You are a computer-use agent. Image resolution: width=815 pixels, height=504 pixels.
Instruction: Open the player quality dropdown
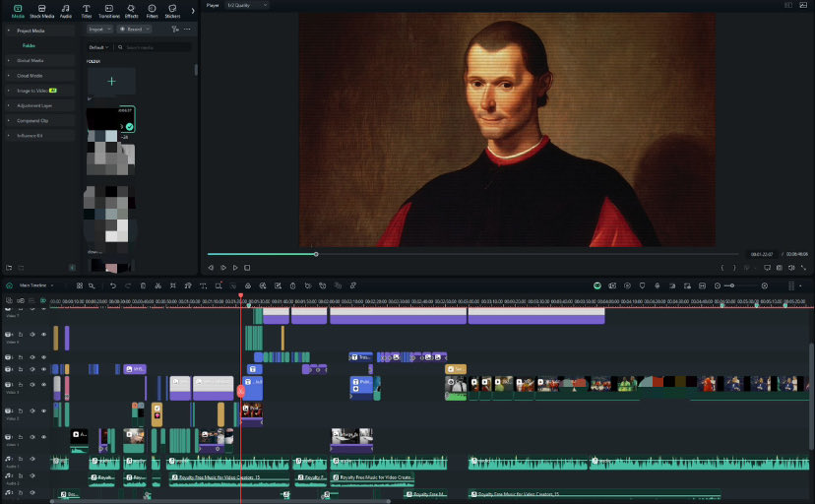pyautogui.click(x=247, y=5)
